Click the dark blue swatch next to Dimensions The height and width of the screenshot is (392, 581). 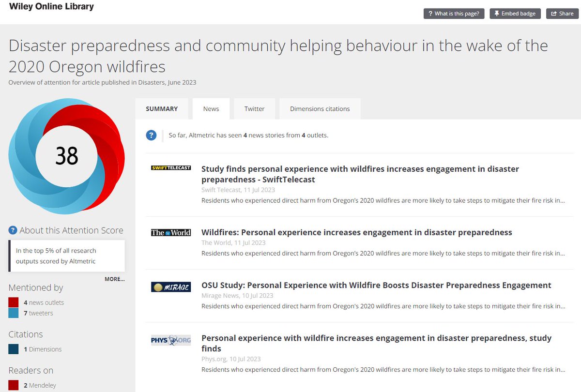point(14,349)
